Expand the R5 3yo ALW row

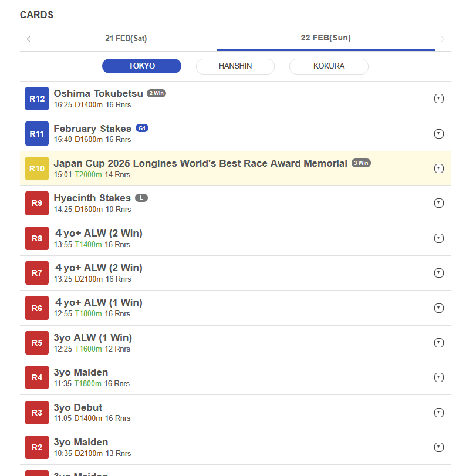click(x=439, y=343)
